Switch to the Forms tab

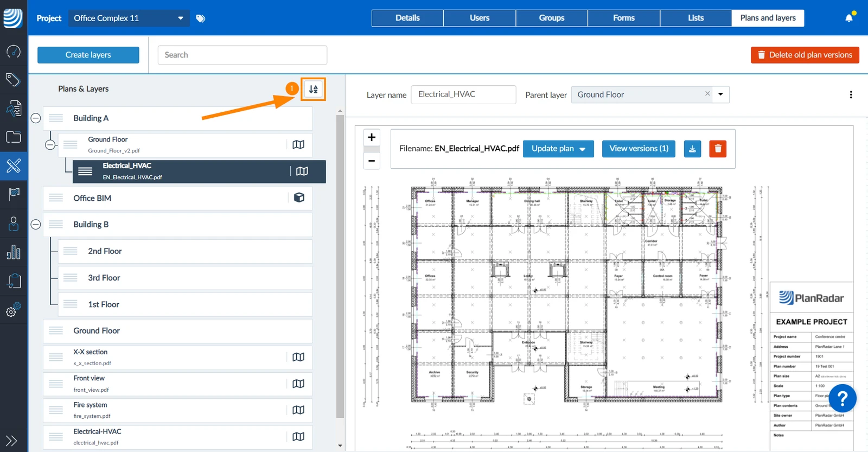pyautogui.click(x=624, y=18)
